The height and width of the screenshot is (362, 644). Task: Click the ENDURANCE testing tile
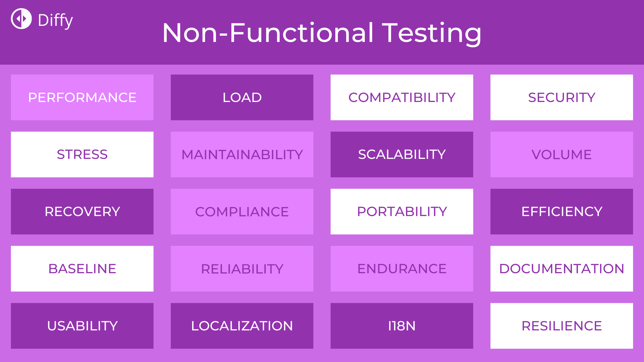[x=402, y=268]
